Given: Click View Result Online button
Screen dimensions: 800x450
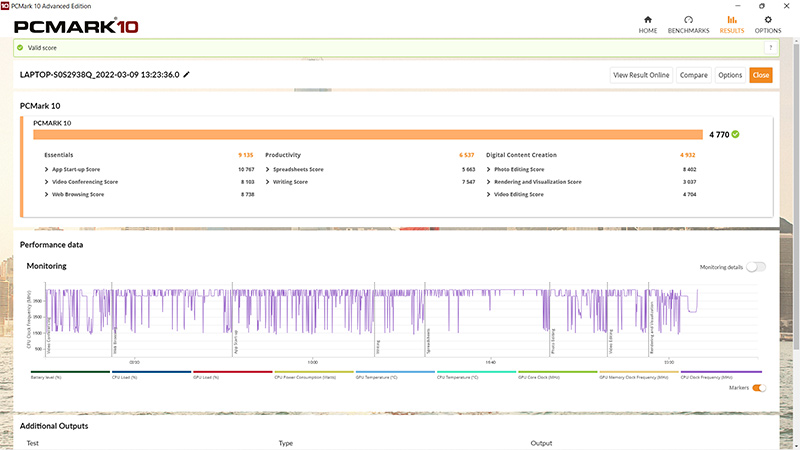Looking at the screenshot, I should 641,75.
